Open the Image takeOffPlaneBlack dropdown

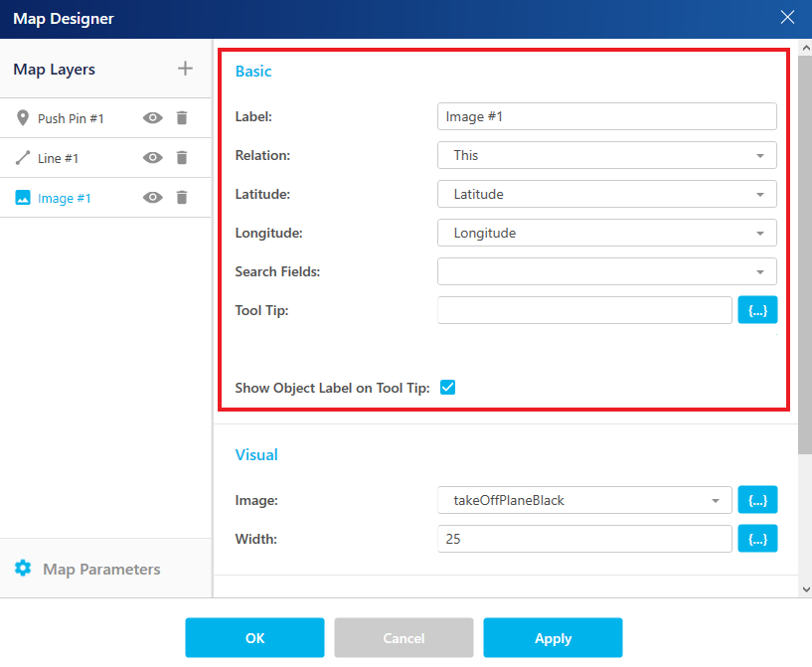[x=584, y=500]
